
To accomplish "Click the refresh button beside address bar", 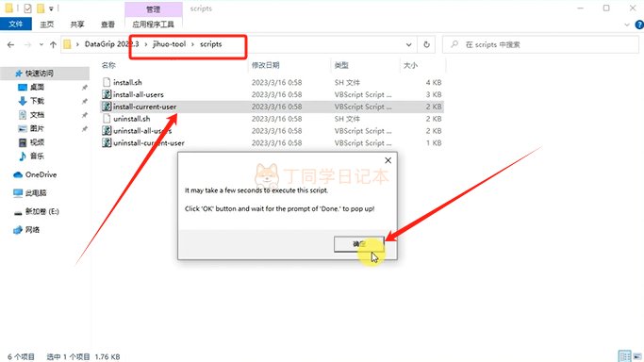I will (x=426, y=44).
